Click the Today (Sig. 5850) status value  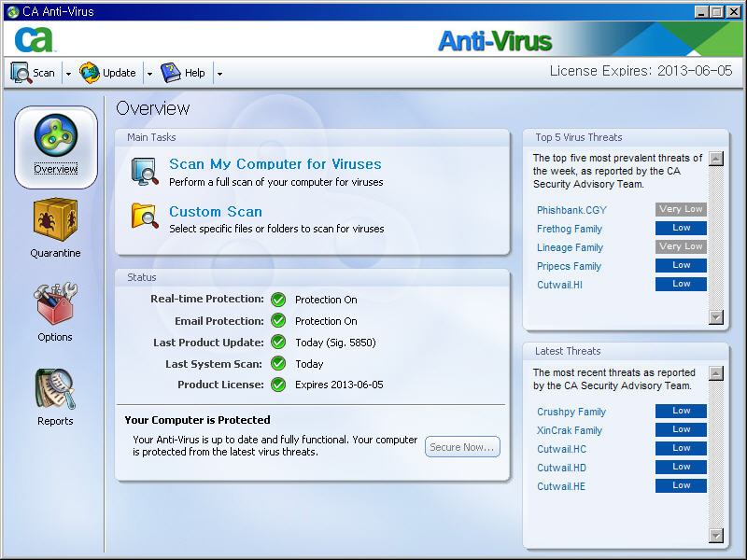[335, 343]
